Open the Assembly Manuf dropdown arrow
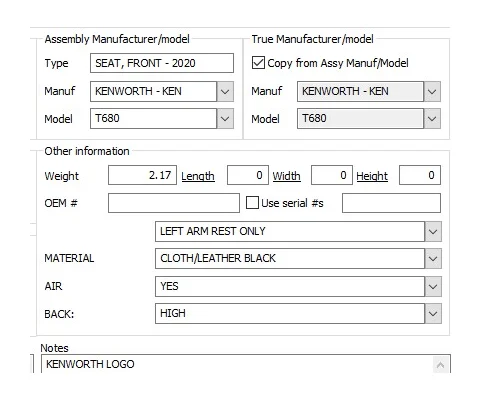 coord(225,91)
